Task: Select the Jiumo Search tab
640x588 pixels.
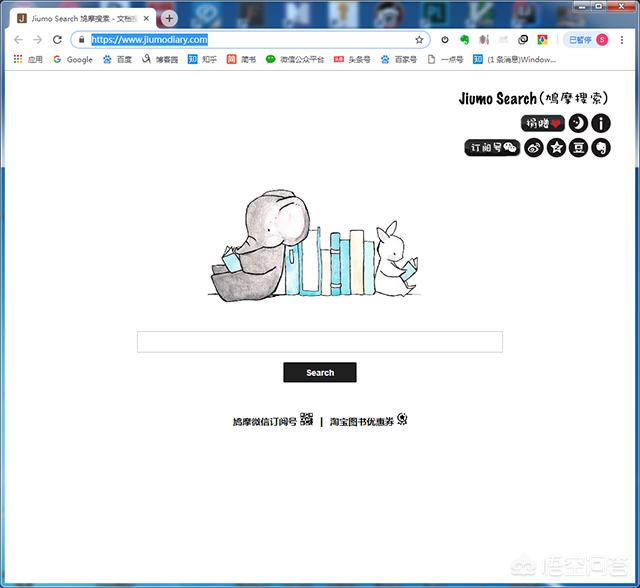Action: (82, 18)
